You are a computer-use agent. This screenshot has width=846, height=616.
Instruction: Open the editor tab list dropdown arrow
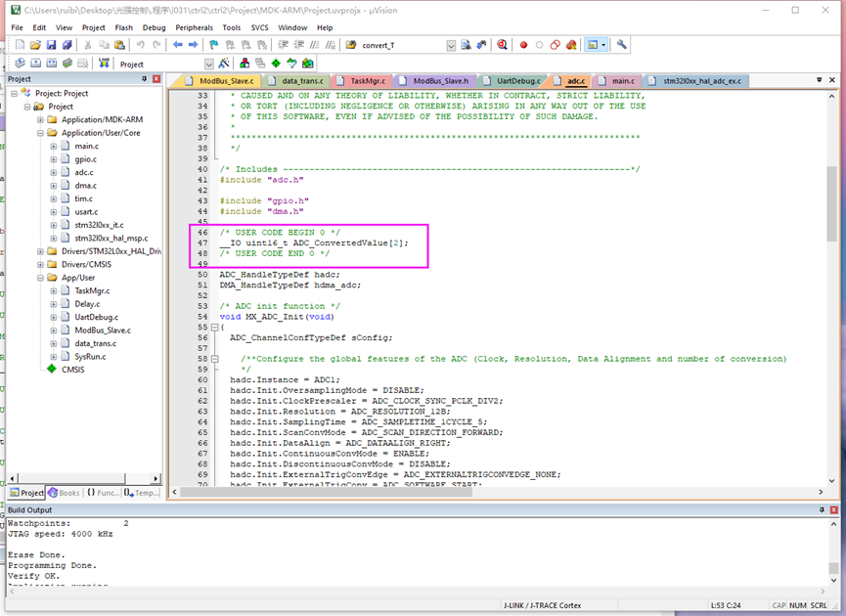pyautogui.click(x=819, y=80)
